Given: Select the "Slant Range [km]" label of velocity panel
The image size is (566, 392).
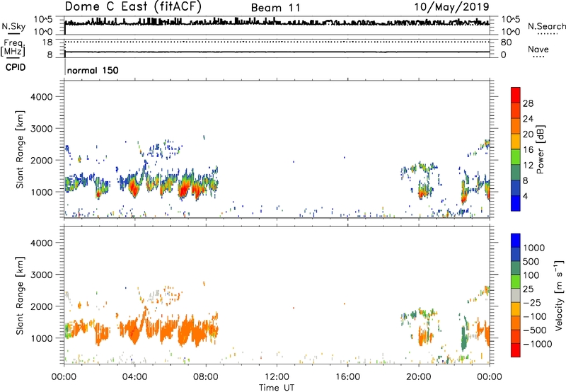Looking at the screenshot, I should point(20,295).
